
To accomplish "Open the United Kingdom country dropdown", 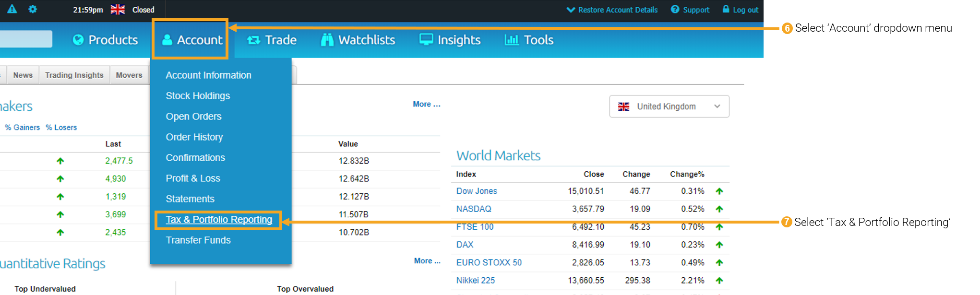I will [x=669, y=106].
